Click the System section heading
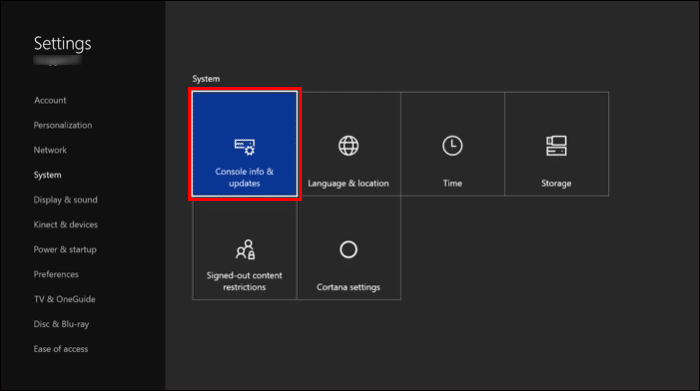Screen dimensions: 700x391 click(x=206, y=79)
